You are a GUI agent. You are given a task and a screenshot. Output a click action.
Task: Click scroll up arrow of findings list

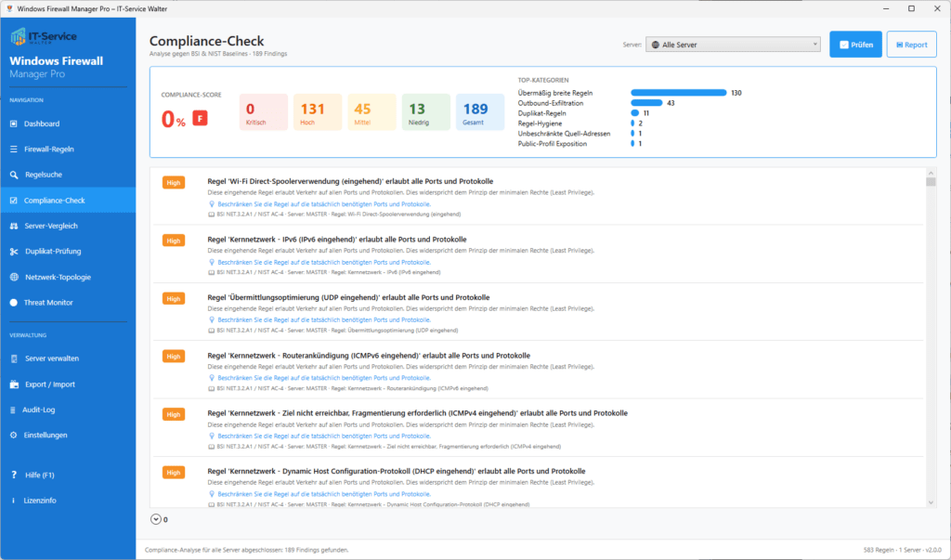(x=931, y=173)
